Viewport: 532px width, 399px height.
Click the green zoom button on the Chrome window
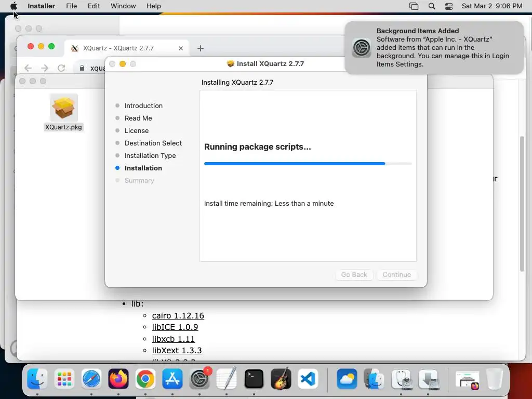(x=51, y=46)
